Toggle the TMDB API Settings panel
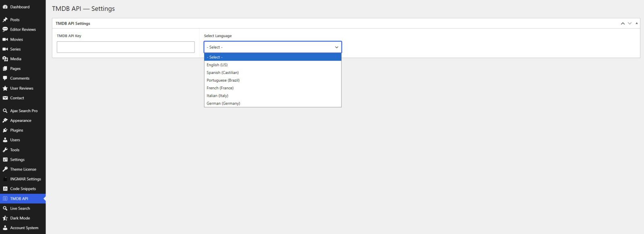Image resolution: width=644 pixels, height=234 pixels. [636, 23]
